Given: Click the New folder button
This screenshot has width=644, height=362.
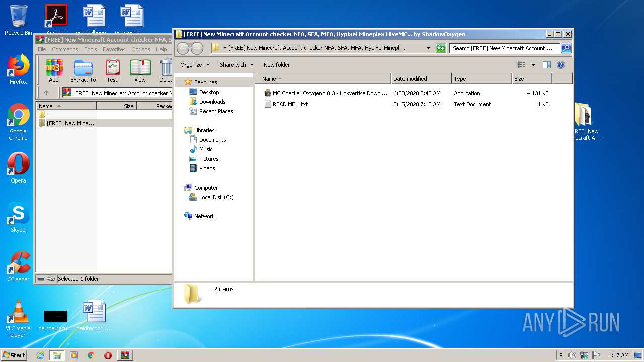Looking at the screenshot, I should 277,65.
